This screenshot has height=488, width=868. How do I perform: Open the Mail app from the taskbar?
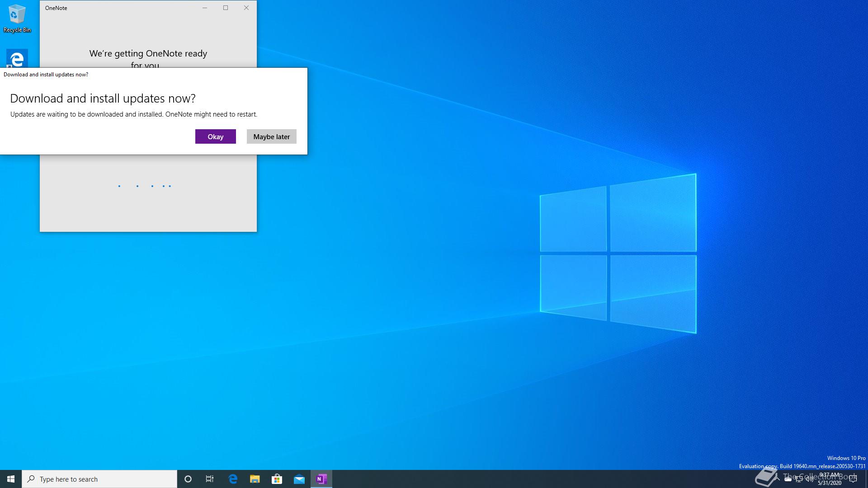299,479
